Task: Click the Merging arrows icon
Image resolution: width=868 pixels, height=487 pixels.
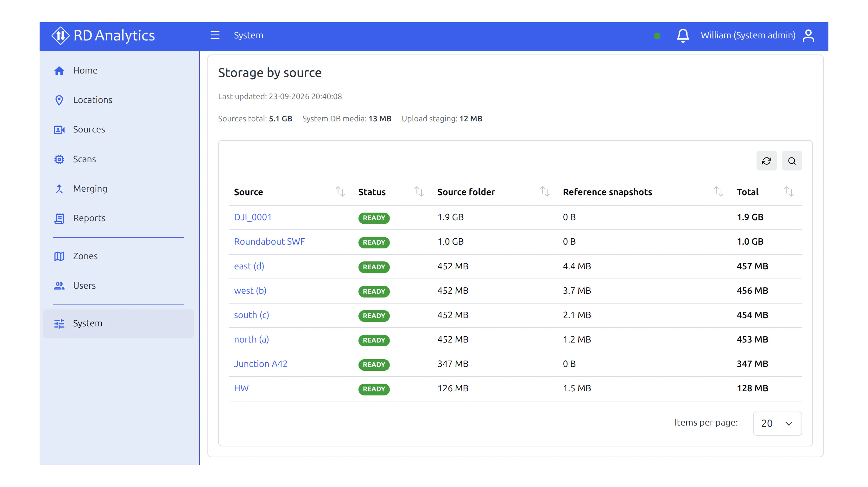Action: point(59,189)
